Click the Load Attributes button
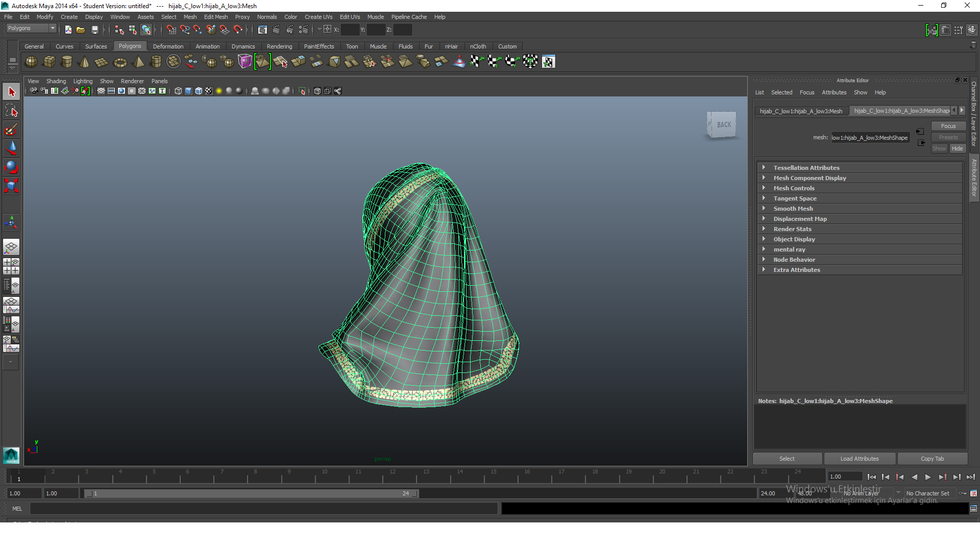 click(860, 459)
